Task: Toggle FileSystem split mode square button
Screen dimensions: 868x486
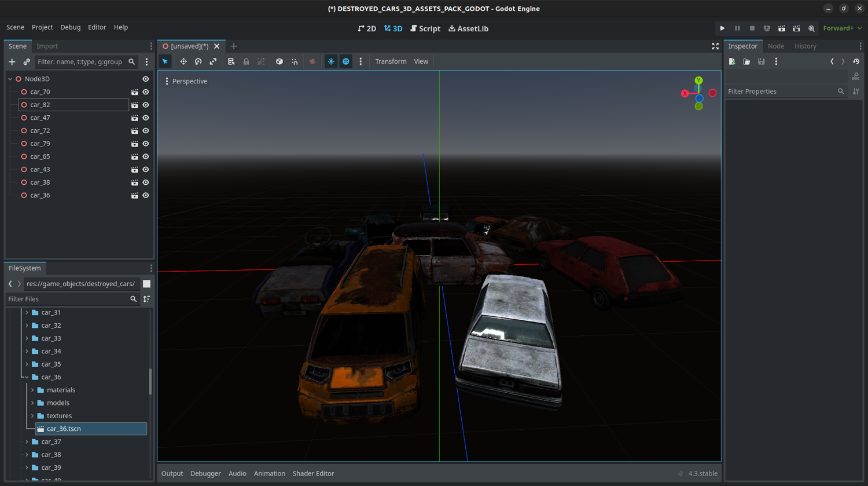Action: pos(147,284)
